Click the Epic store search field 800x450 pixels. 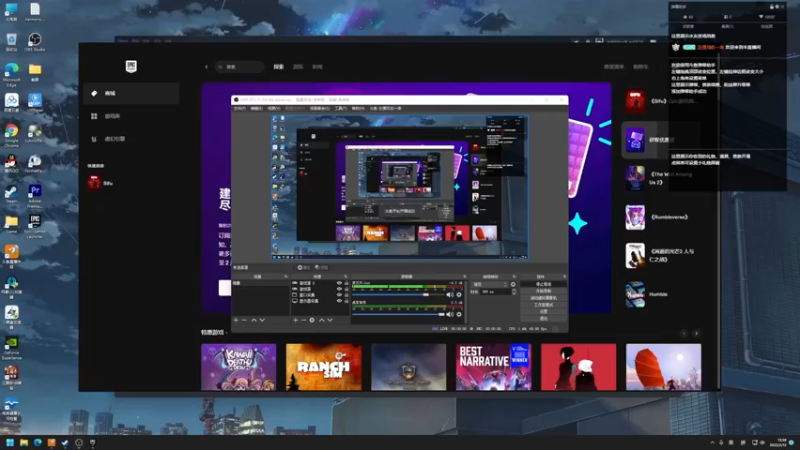(239, 67)
